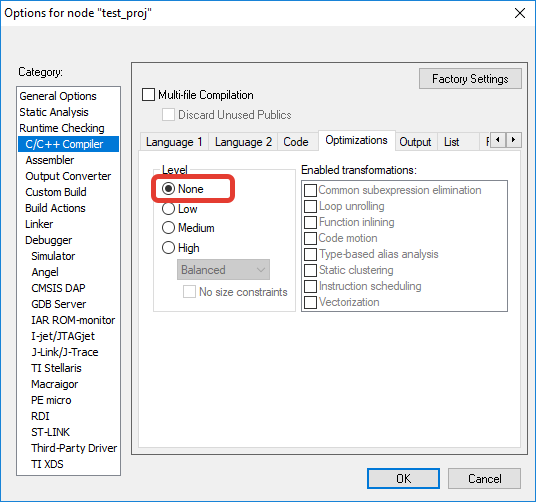Tick the Loop unrolling checkbox

(310, 206)
